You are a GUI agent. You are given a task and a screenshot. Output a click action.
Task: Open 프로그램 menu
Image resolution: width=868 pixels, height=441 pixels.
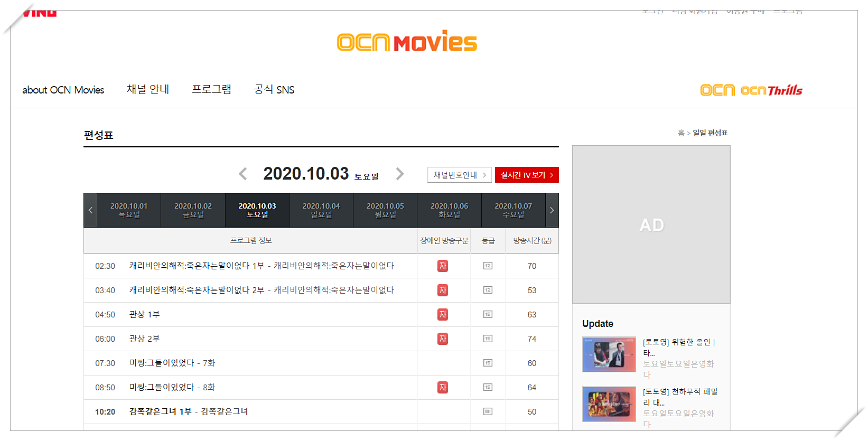[x=211, y=89]
